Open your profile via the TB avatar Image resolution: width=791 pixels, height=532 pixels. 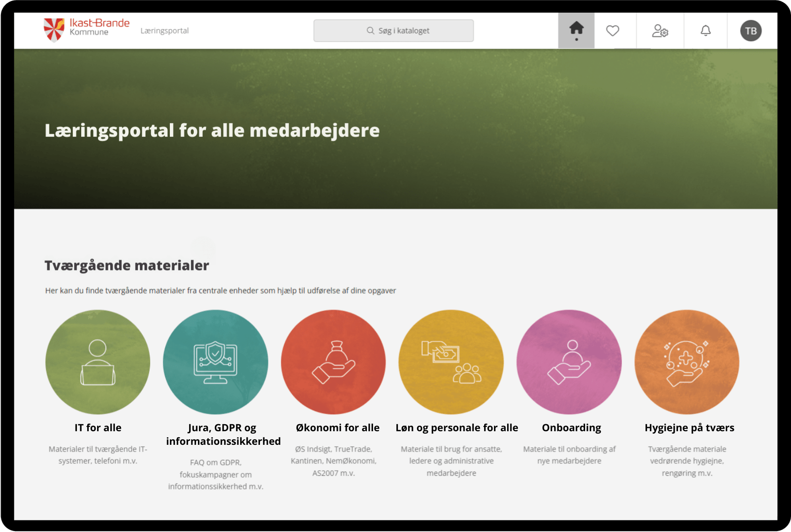coord(750,30)
